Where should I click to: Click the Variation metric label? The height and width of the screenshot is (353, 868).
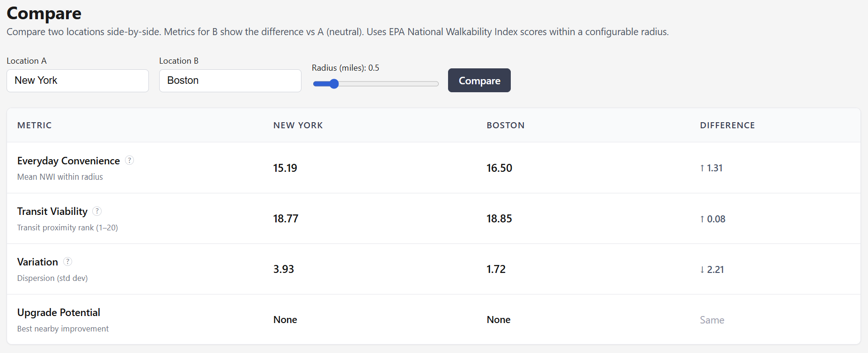pyautogui.click(x=37, y=262)
